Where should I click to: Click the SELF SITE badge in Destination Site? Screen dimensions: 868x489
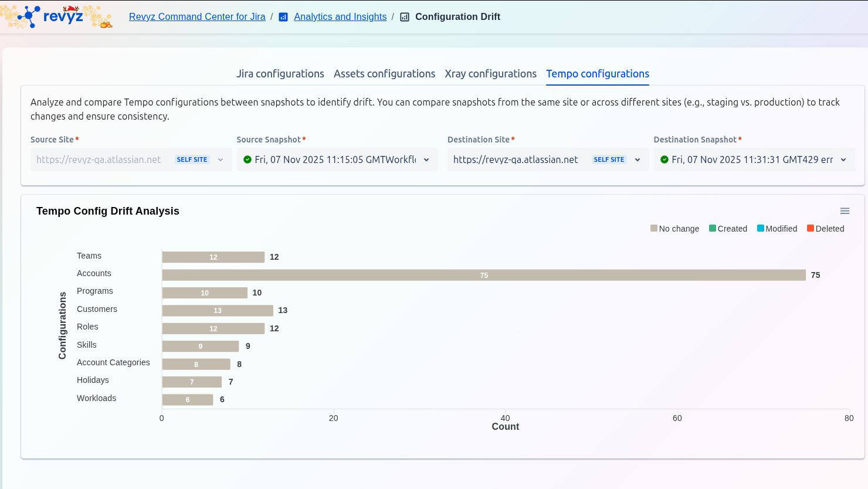609,159
